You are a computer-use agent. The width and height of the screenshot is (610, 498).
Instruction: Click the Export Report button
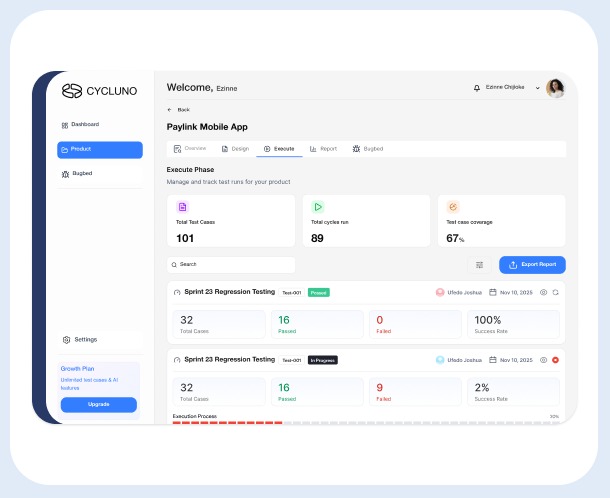click(532, 265)
